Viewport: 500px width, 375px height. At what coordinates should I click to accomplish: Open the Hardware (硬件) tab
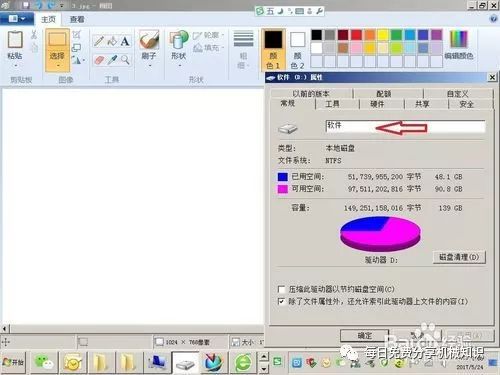(377, 104)
